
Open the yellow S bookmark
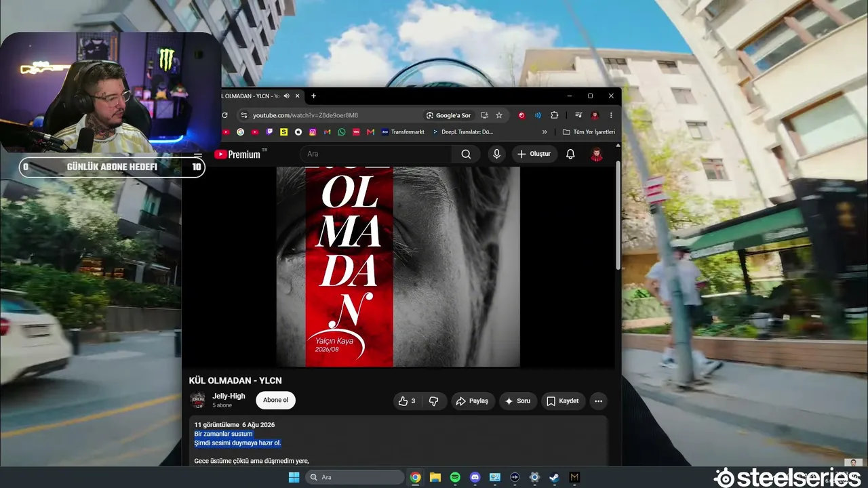284,132
